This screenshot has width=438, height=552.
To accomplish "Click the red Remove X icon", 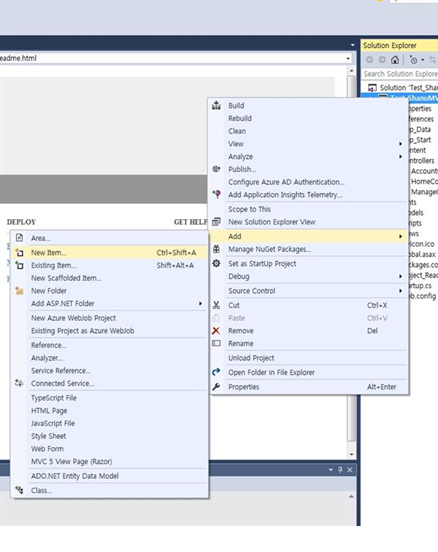I will tap(216, 331).
